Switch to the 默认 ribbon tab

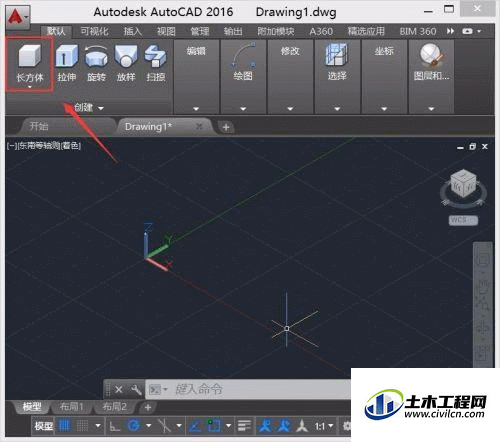56,31
